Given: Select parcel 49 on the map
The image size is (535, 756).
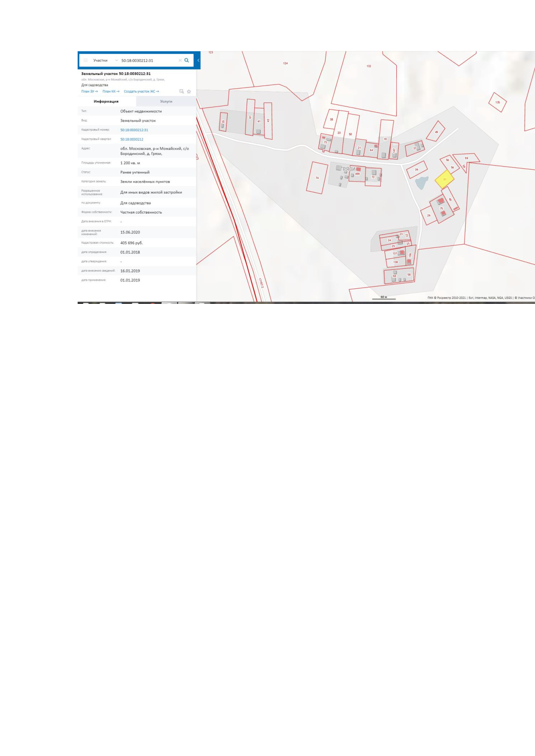Looking at the screenshot, I should click(436, 132).
